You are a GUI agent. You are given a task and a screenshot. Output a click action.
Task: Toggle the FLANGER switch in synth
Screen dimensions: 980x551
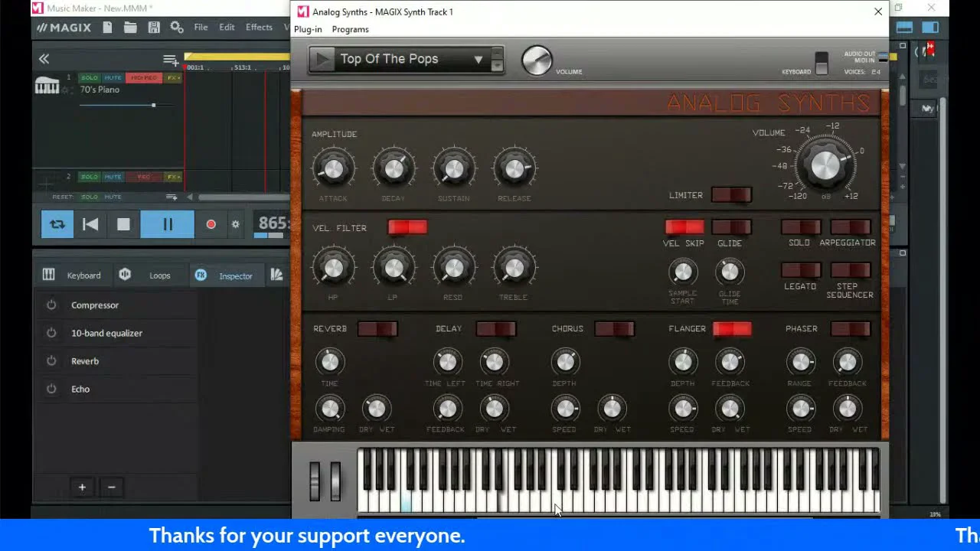click(x=731, y=329)
